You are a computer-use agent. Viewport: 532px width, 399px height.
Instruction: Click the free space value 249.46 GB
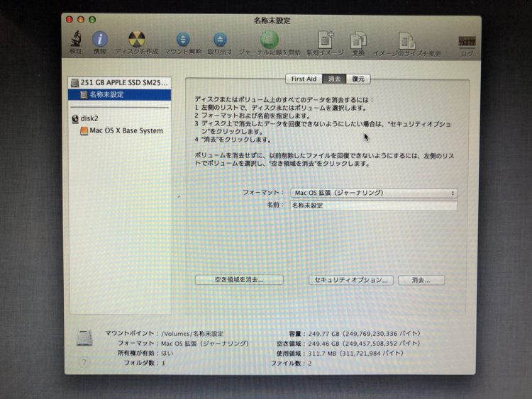click(323, 344)
